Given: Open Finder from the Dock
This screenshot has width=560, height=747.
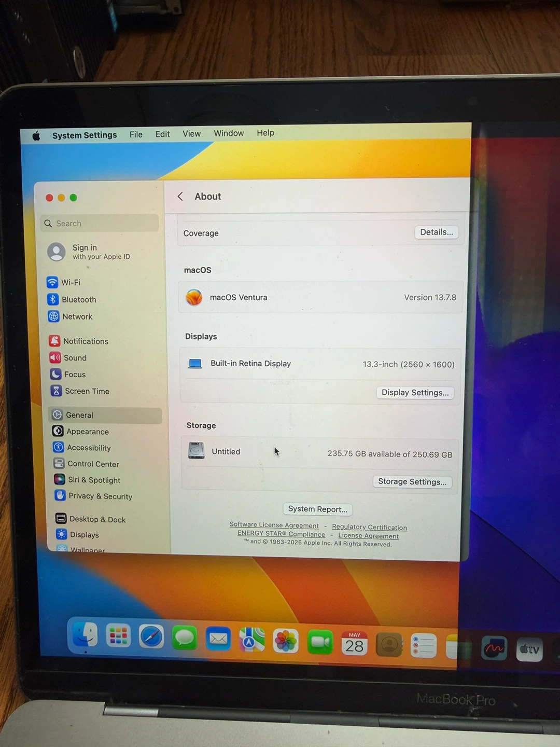Looking at the screenshot, I should [x=85, y=634].
